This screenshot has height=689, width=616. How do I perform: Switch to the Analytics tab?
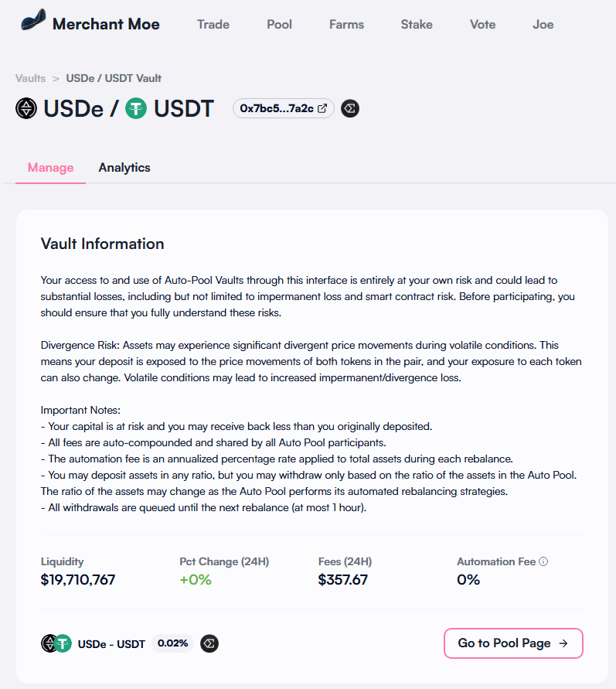pos(124,167)
